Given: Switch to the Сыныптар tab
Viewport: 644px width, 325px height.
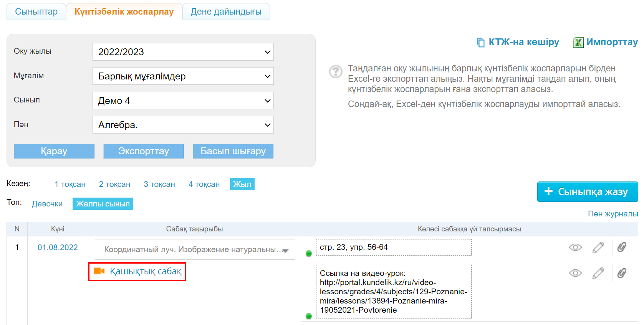Looking at the screenshot, I should point(36,12).
